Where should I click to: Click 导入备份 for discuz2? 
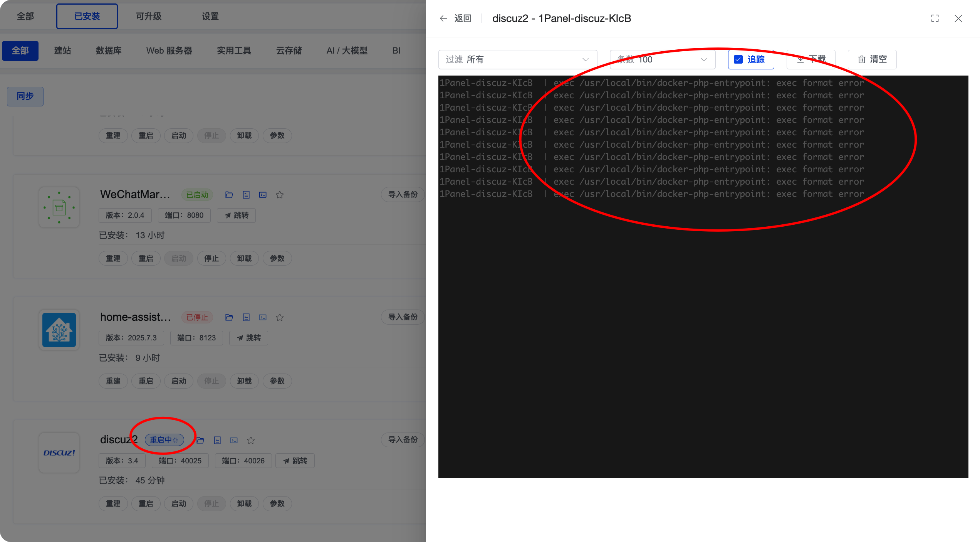(x=403, y=439)
